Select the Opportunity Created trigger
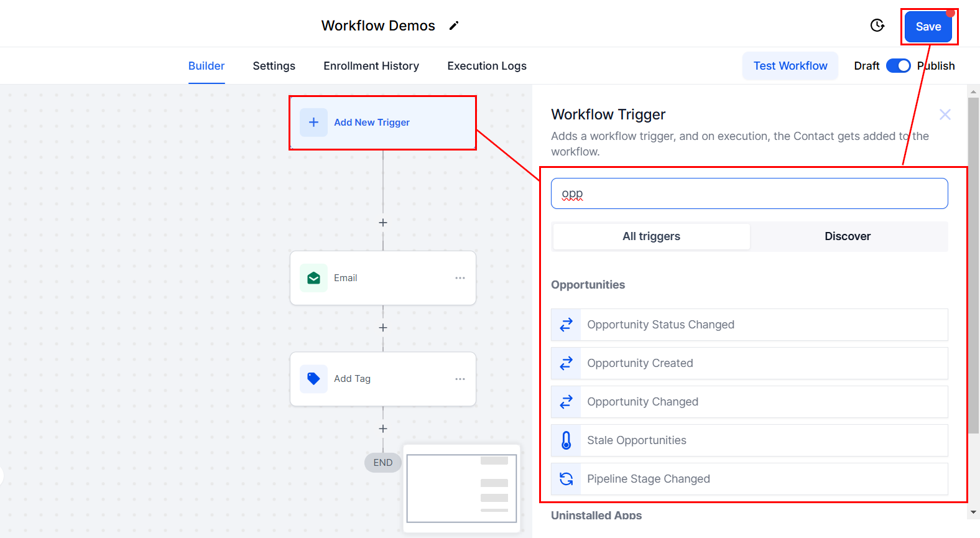980x538 pixels. 749,363
